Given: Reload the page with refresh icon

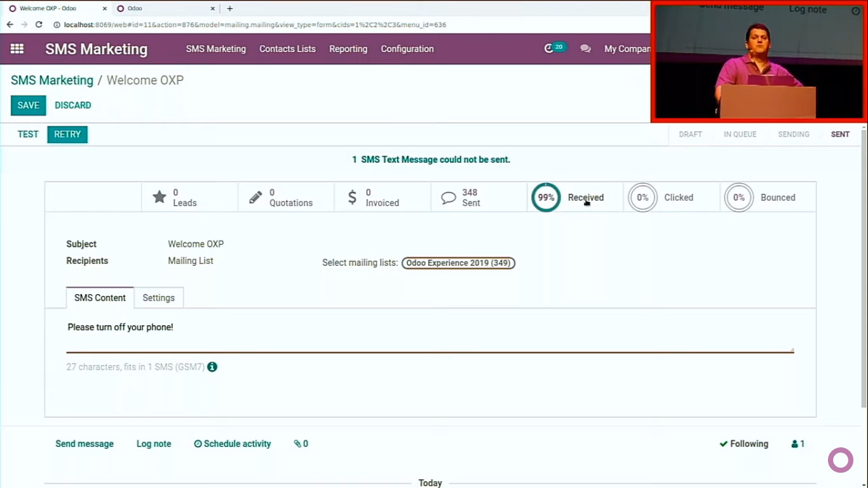Looking at the screenshot, I should (39, 25).
